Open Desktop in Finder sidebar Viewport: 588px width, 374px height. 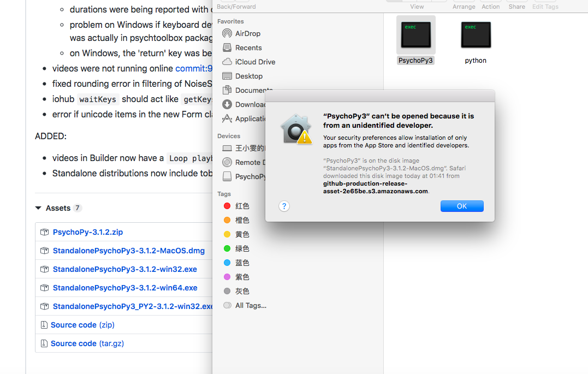[x=242, y=76]
